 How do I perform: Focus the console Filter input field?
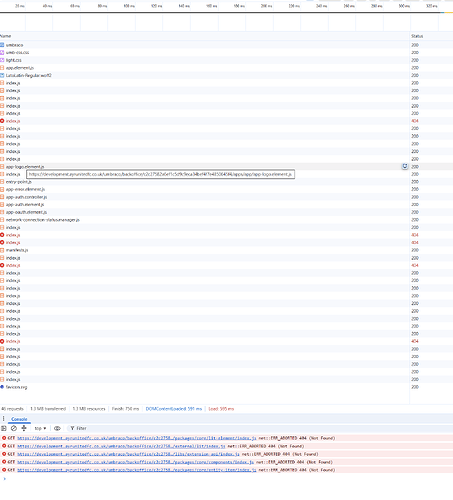tap(133, 428)
